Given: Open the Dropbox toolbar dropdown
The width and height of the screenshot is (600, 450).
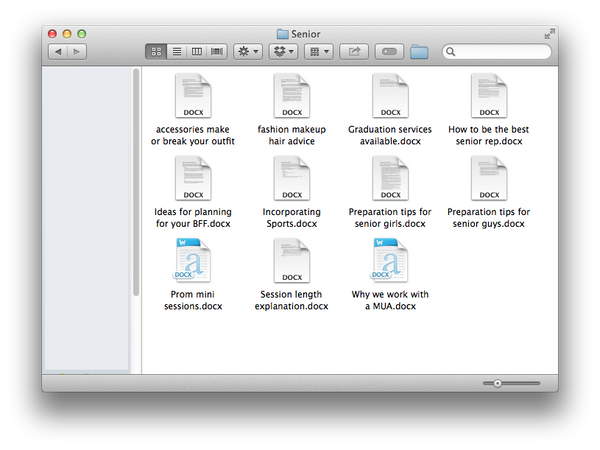Looking at the screenshot, I should pos(284,51).
